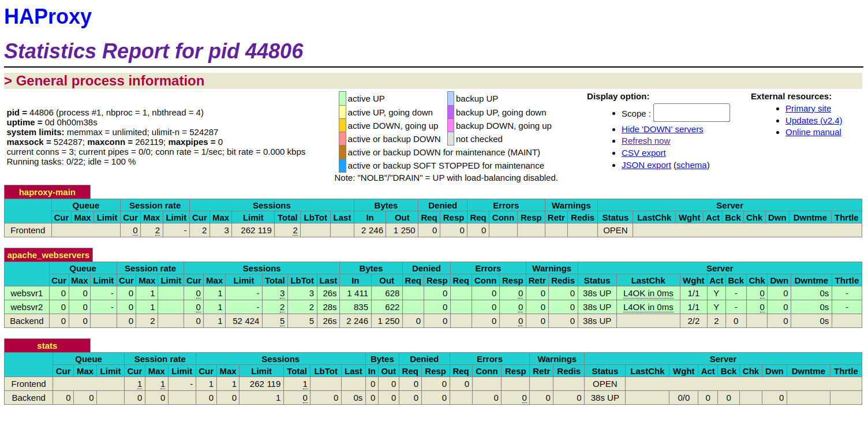
Task: Click the LbTot header in stats table
Action: (x=326, y=371)
